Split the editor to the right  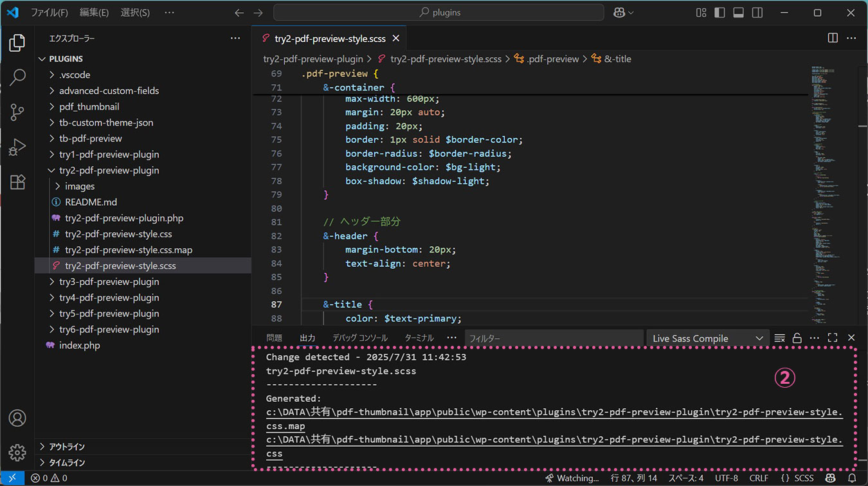(x=833, y=38)
